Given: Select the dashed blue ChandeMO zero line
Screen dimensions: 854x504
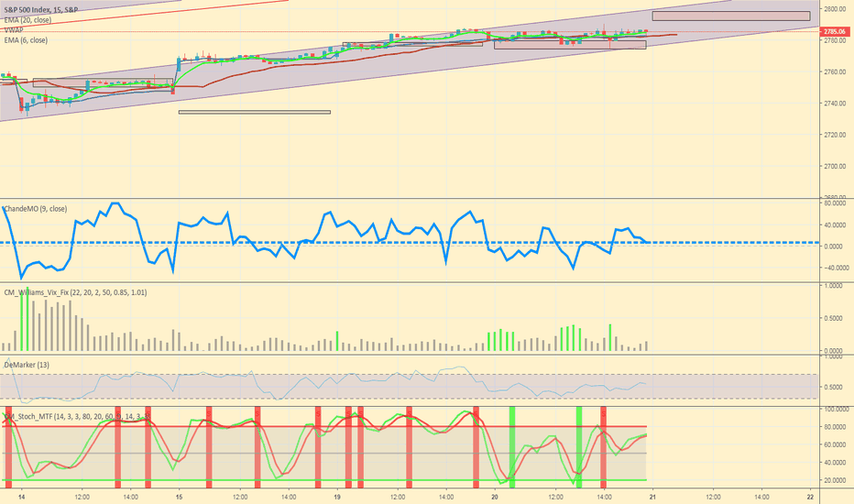Looking at the screenshot, I should [410, 243].
